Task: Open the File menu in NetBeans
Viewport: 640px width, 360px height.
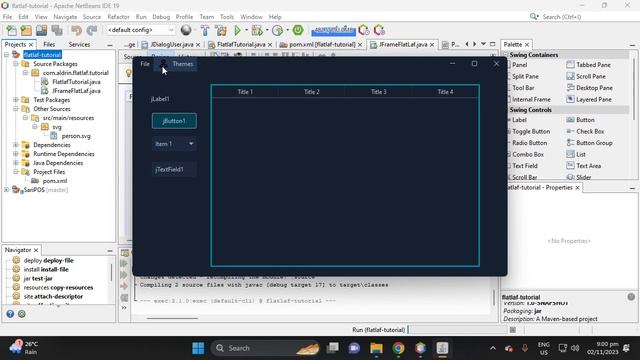Action: tap(7, 17)
